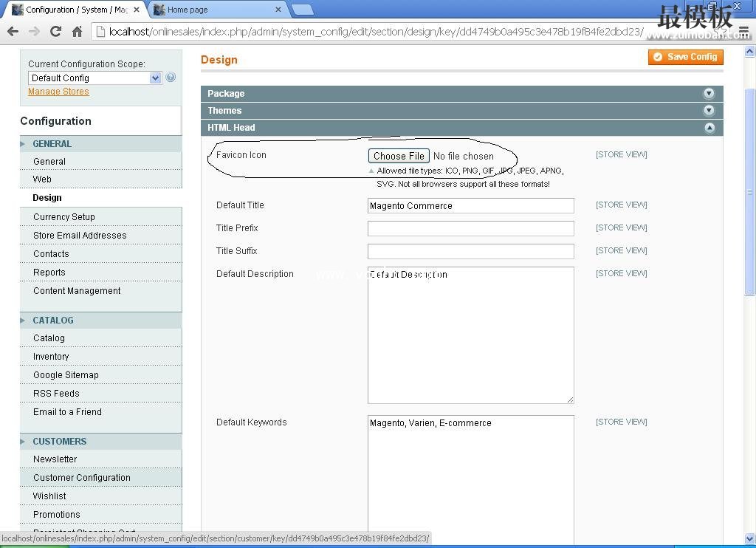The width and height of the screenshot is (756, 548).
Task: Go back using the browser back arrow
Action: tap(13, 32)
